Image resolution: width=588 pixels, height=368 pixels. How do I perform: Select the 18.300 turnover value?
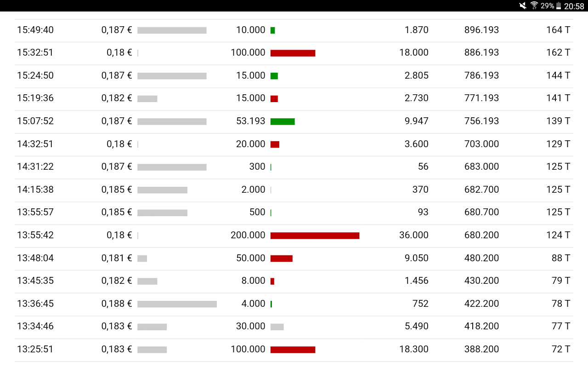tap(414, 349)
